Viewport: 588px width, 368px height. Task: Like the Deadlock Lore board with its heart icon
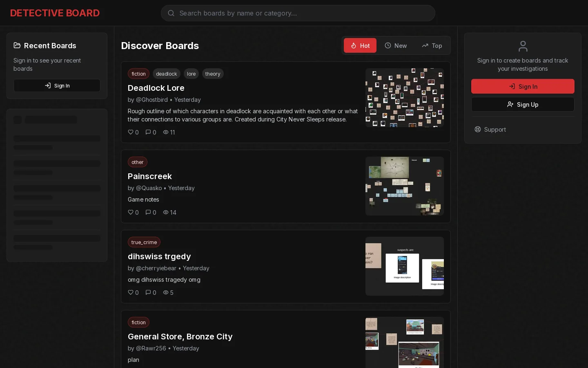[x=131, y=132]
